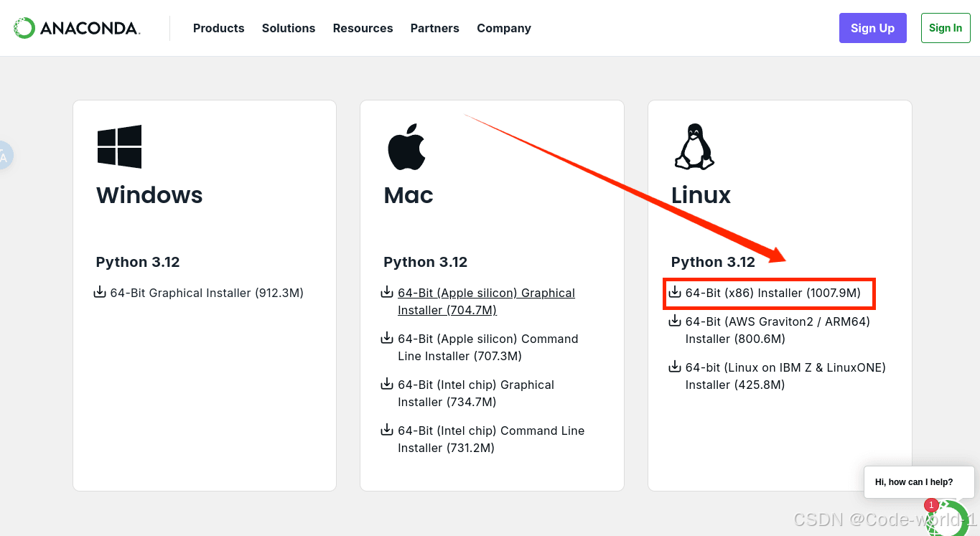980x536 pixels.
Task: Open the Company menu
Action: point(504,28)
